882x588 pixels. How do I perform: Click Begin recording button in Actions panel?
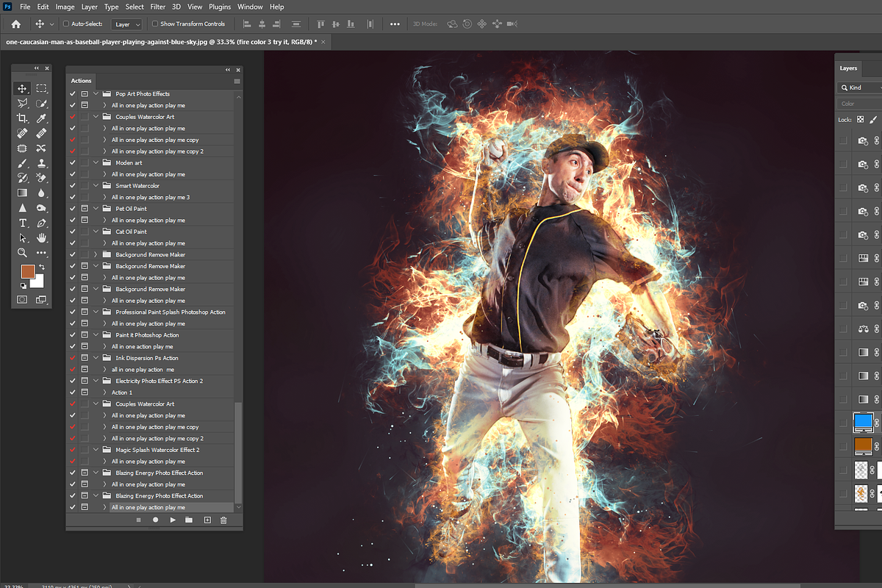coord(156,520)
